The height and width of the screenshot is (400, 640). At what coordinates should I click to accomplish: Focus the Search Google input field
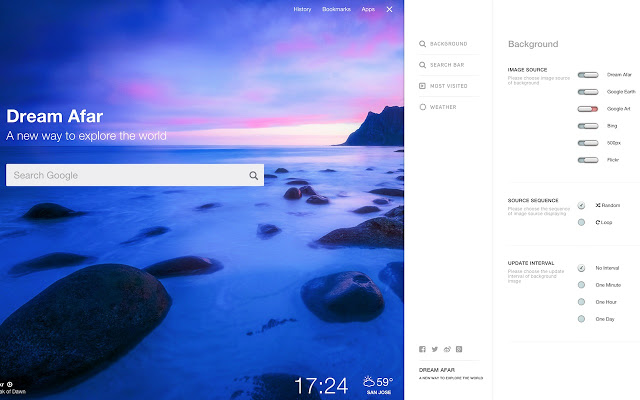pos(135,175)
